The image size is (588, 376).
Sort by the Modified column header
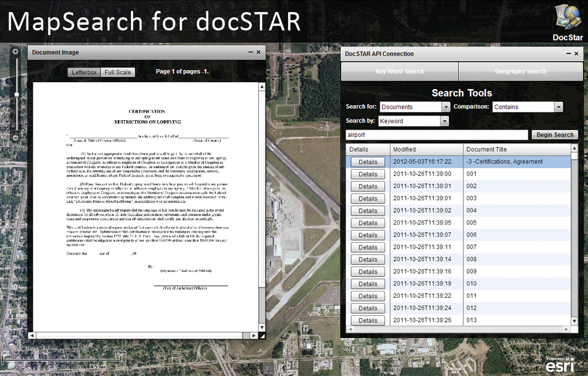[426, 149]
